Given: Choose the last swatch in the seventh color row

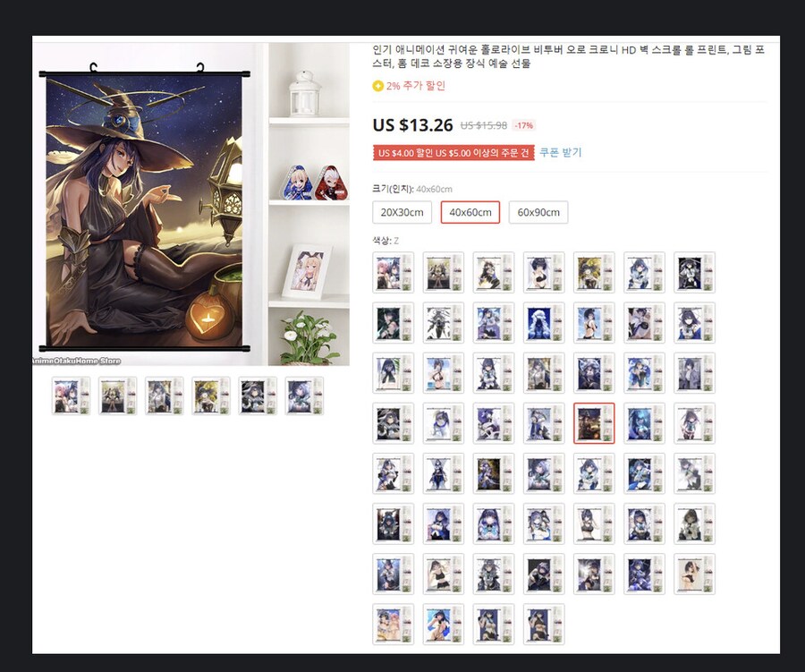Looking at the screenshot, I should [x=695, y=574].
